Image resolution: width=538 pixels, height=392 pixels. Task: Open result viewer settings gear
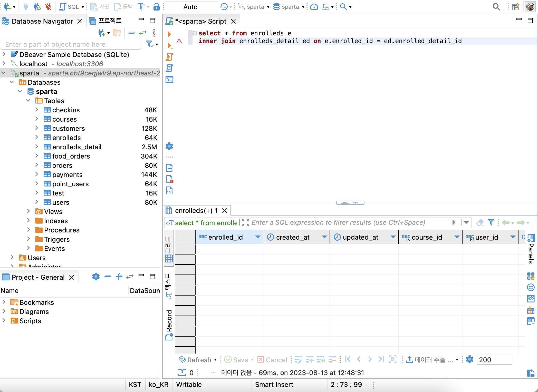point(469,359)
